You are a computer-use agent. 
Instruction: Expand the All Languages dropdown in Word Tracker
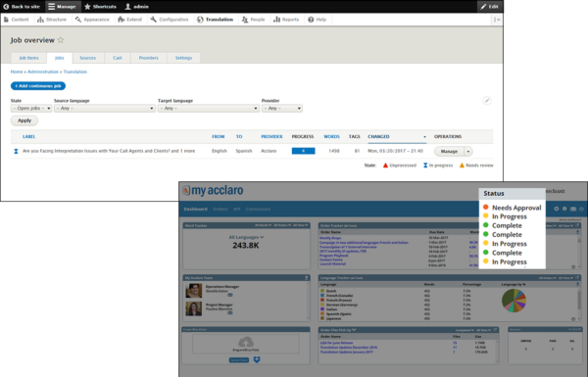pyautogui.click(x=246, y=237)
